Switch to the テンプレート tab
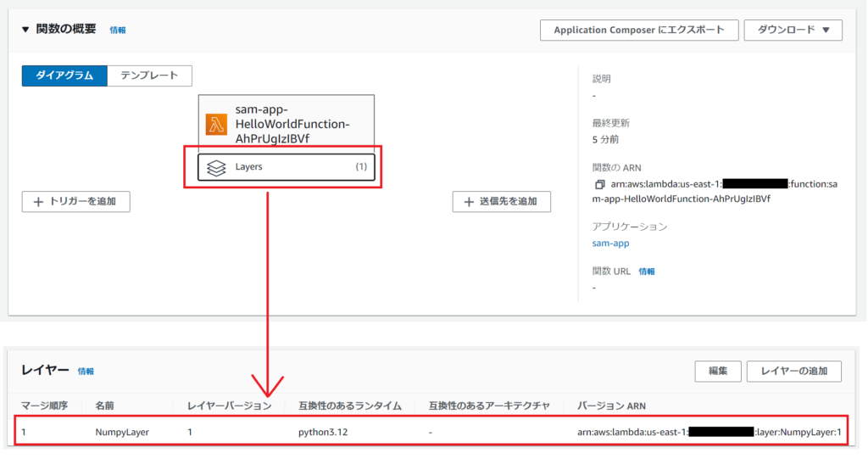 tap(149, 76)
